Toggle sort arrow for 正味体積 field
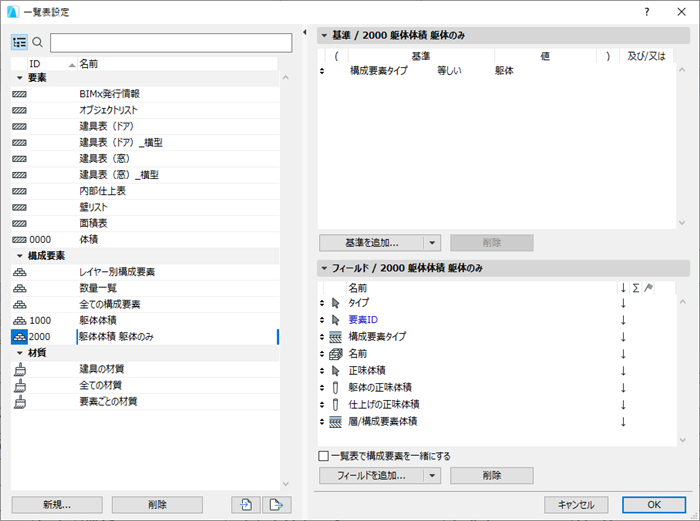The image size is (700, 521). [623, 371]
